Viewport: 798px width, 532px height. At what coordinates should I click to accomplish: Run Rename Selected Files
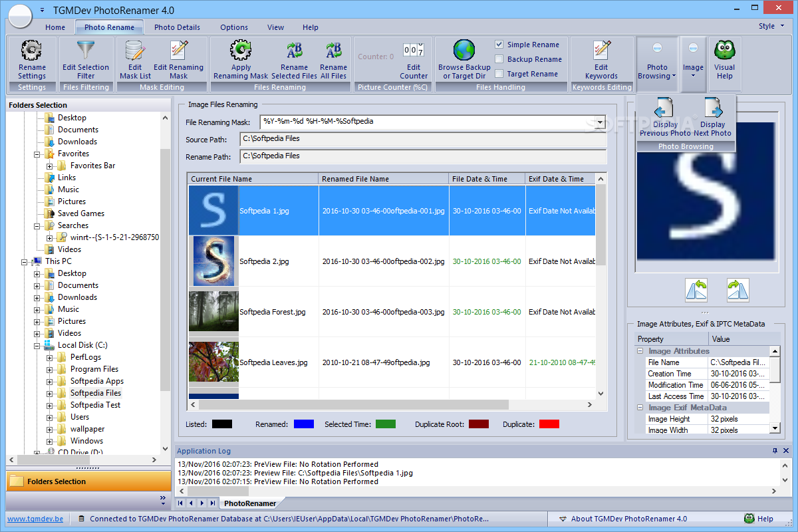(x=295, y=52)
